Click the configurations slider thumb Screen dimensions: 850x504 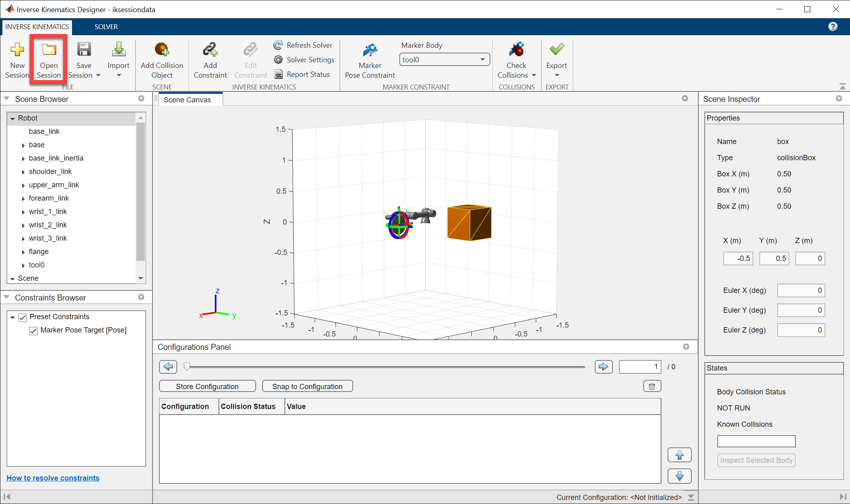pyautogui.click(x=187, y=366)
